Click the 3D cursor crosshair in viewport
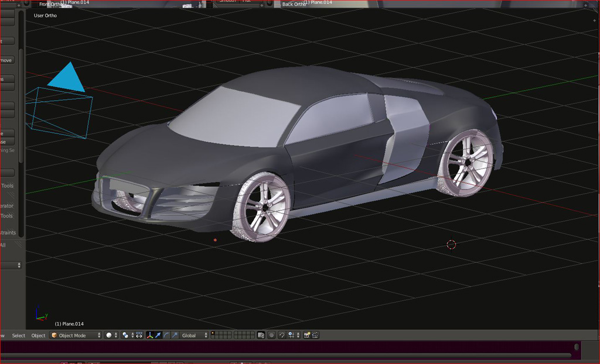The width and height of the screenshot is (600, 364). (452, 245)
